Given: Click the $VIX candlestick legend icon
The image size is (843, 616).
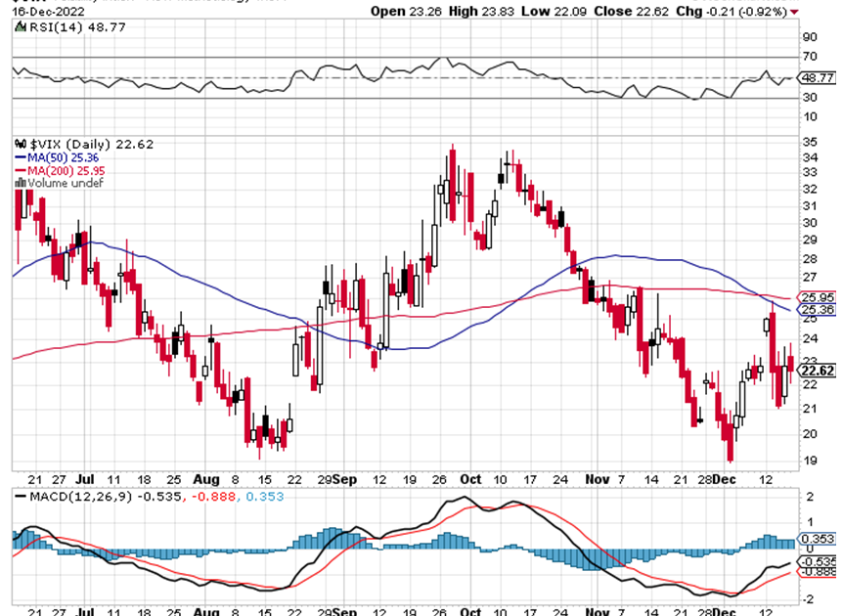Looking at the screenshot, I should pos(17,144).
